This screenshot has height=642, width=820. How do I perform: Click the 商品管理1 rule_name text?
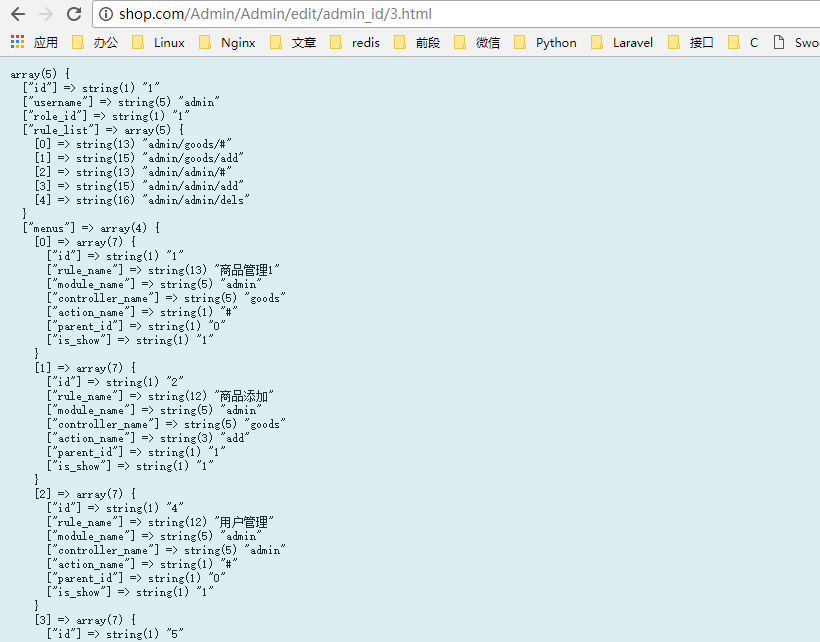pyautogui.click(x=249, y=270)
